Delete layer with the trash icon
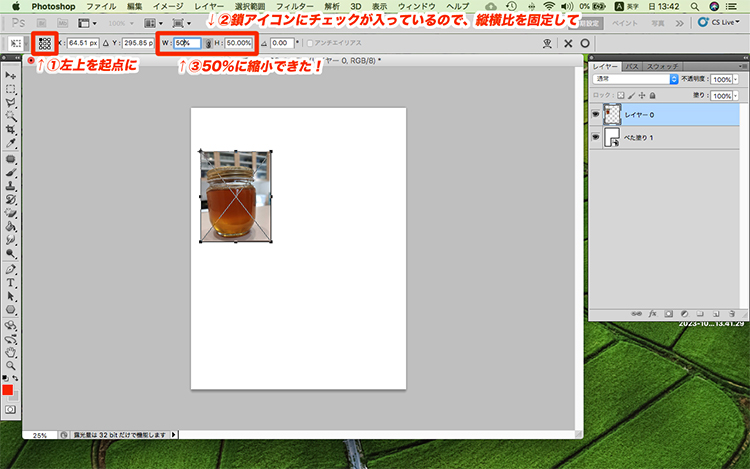 732,314
